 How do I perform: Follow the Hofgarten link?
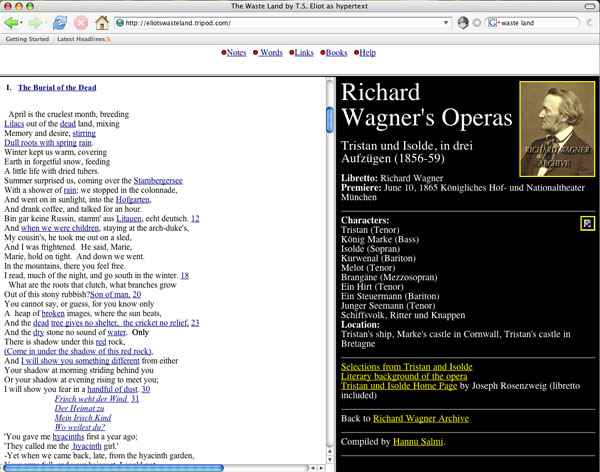133,199
